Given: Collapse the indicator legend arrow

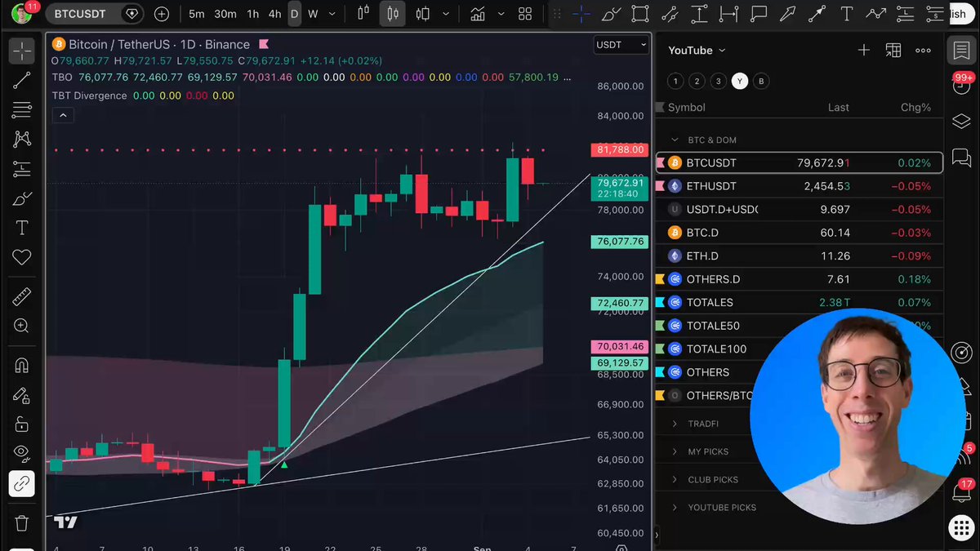Looking at the screenshot, I should (x=63, y=116).
